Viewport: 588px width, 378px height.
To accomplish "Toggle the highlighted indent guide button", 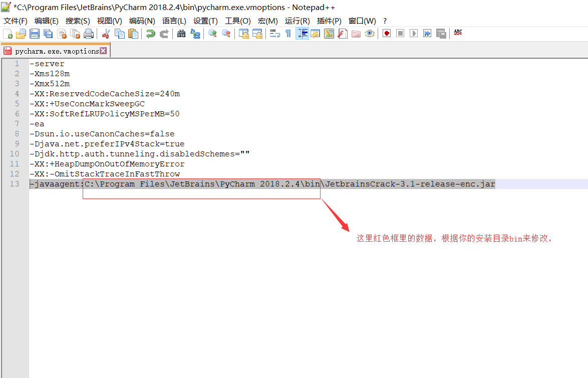I will pos(302,34).
